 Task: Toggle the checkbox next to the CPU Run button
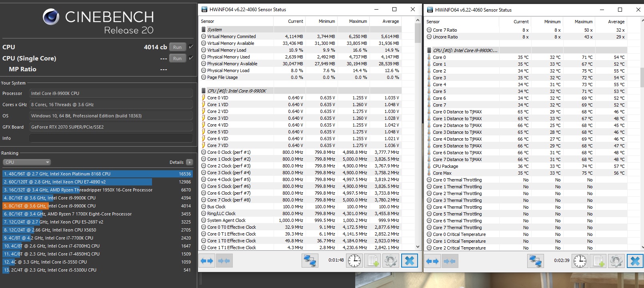[191, 47]
